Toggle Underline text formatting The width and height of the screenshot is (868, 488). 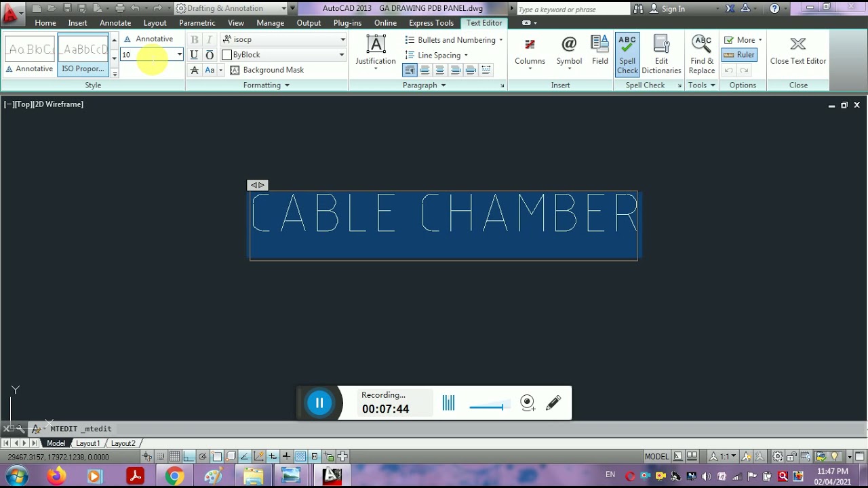(195, 55)
